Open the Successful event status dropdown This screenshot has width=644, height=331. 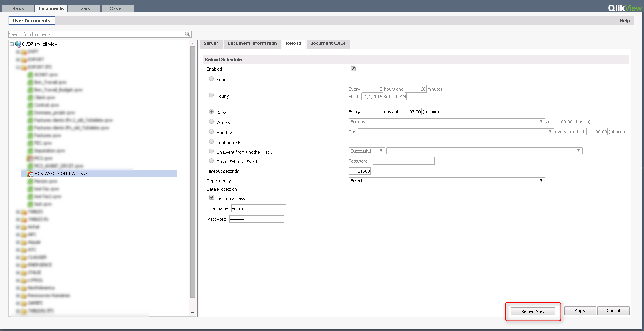pyautogui.click(x=367, y=151)
